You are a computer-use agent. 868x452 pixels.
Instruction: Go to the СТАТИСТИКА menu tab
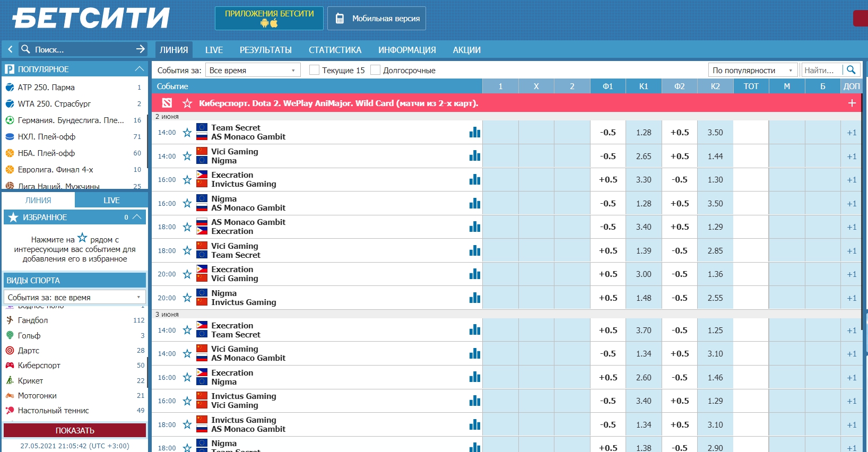coord(335,50)
